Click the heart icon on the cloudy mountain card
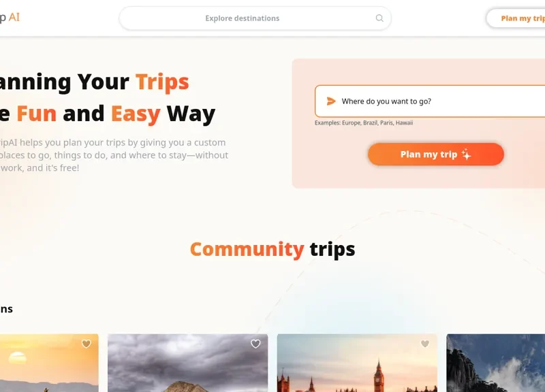This screenshot has width=545, height=392. click(x=255, y=344)
